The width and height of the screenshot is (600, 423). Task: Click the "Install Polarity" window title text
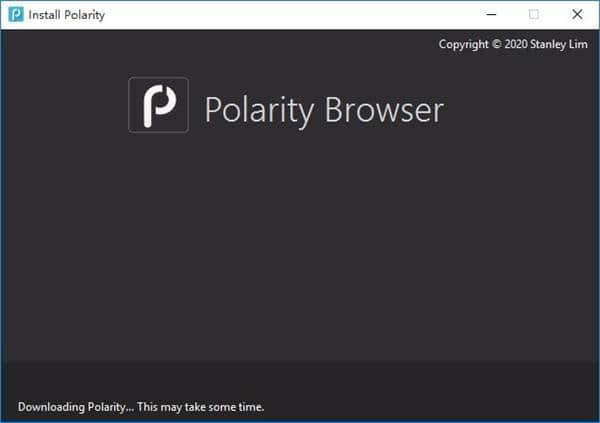click(x=66, y=15)
